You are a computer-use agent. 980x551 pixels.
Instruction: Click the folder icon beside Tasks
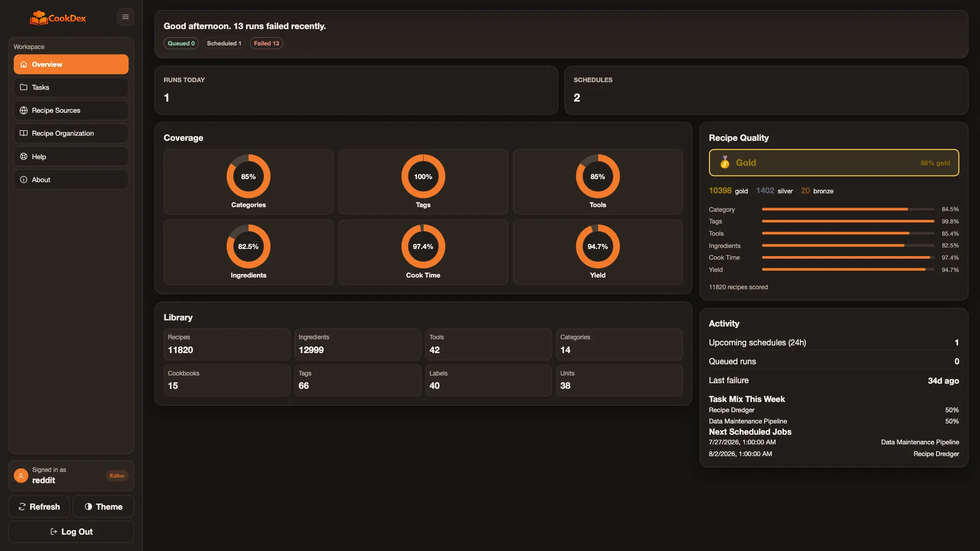click(23, 87)
